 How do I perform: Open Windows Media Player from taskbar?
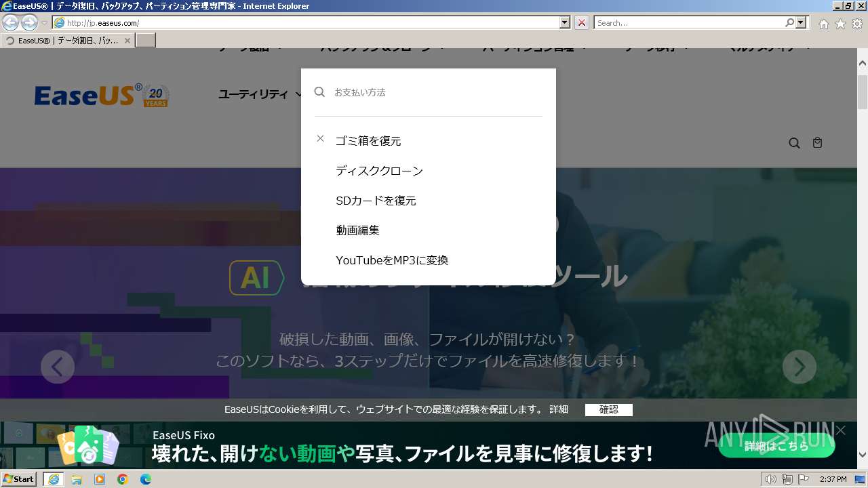pyautogui.click(x=100, y=479)
